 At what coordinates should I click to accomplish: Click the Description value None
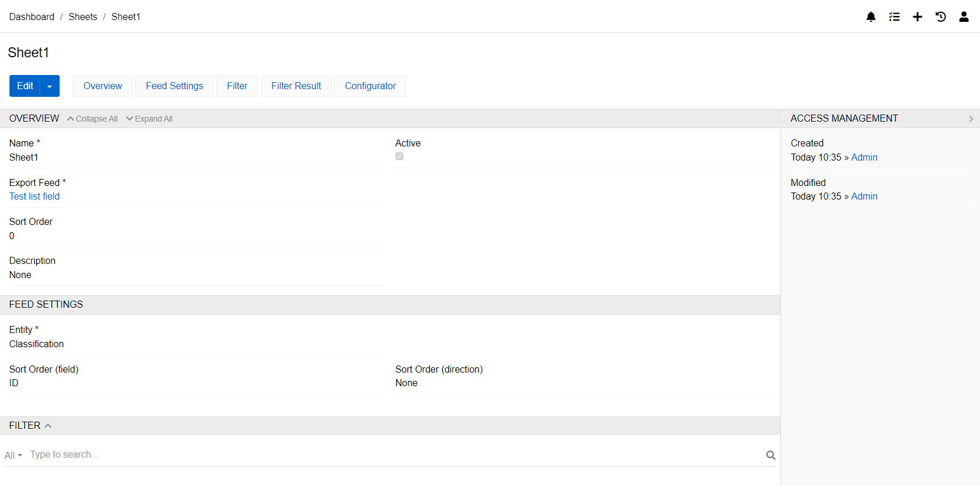click(20, 275)
